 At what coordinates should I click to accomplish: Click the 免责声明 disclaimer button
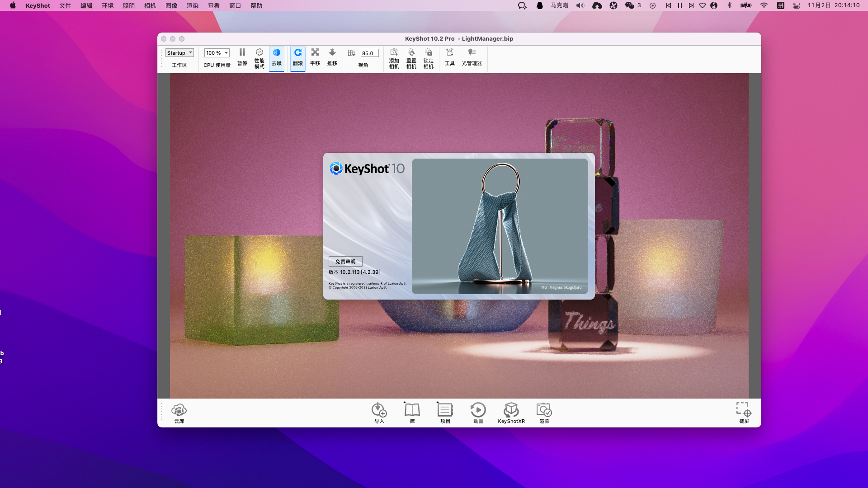pyautogui.click(x=345, y=262)
